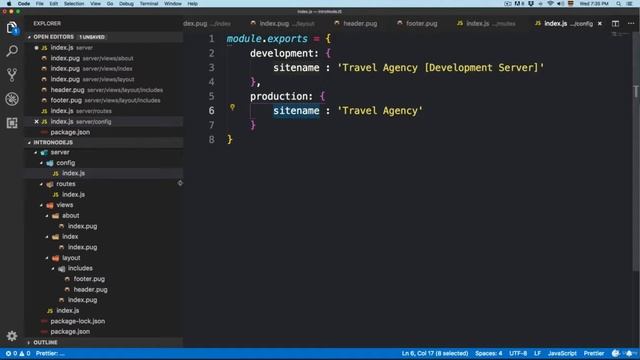Open Source Control view in activity bar

pyautogui.click(x=12, y=75)
